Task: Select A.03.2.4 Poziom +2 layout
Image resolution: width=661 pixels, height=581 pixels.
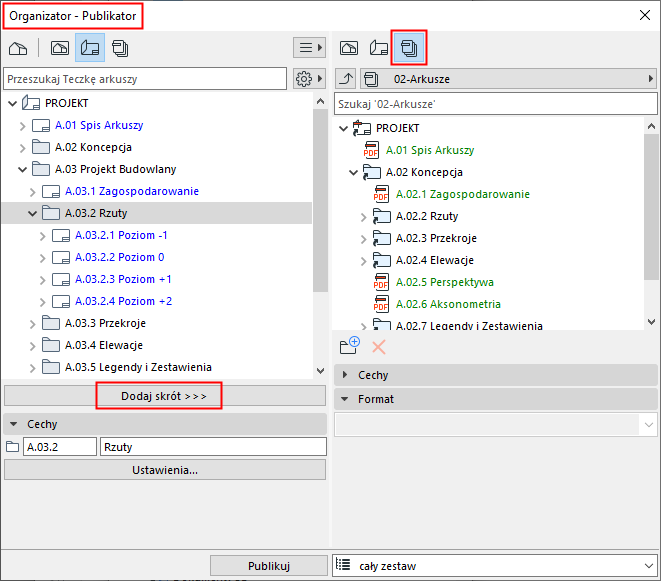Action: click(124, 301)
